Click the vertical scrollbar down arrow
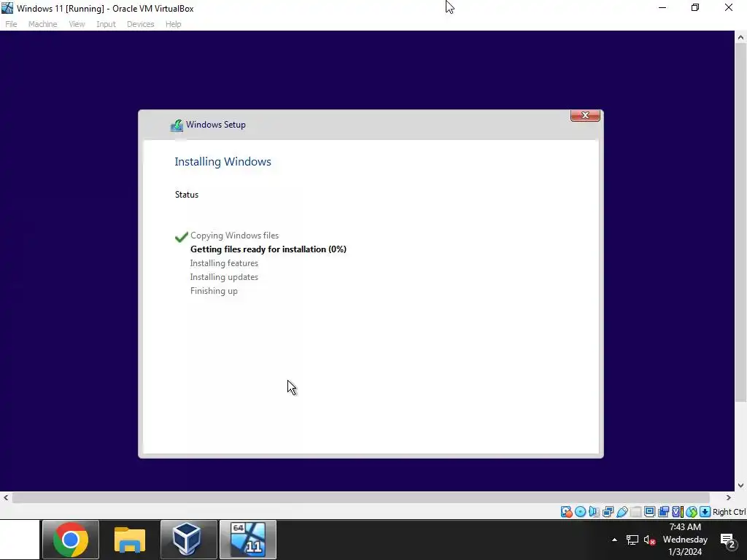Image resolution: width=747 pixels, height=560 pixels. point(741,485)
